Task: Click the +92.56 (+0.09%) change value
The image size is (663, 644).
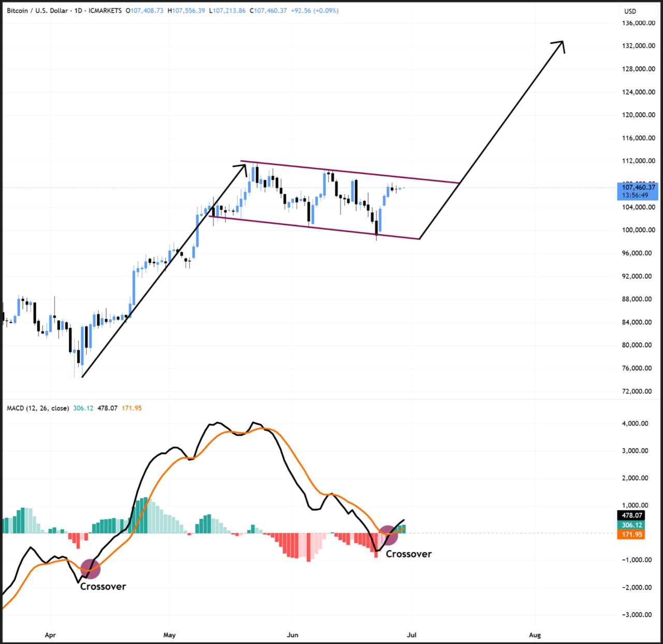Action: [315, 10]
